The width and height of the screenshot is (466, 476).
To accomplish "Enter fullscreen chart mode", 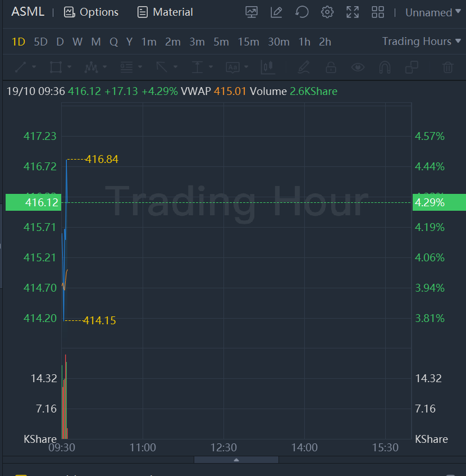I will pos(353,12).
